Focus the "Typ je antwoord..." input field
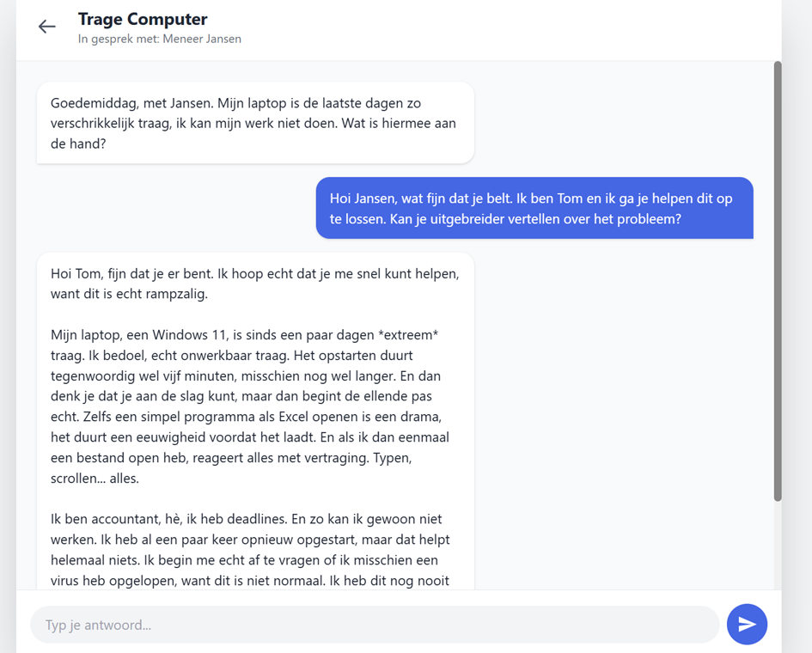The height and width of the screenshot is (653, 812). coord(375,625)
